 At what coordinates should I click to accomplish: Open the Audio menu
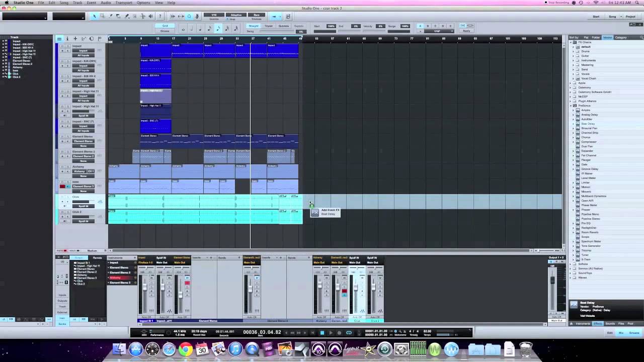(105, 3)
